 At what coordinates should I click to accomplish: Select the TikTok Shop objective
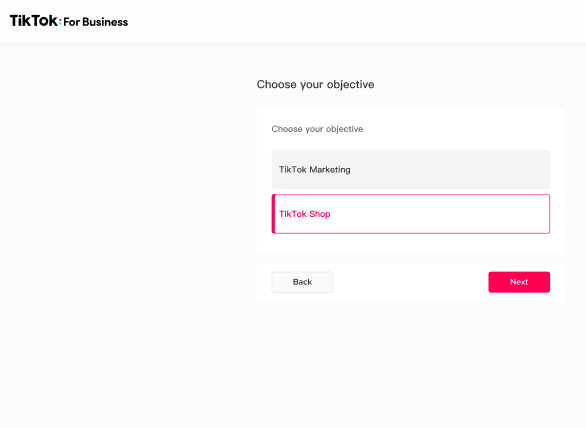point(410,214)
